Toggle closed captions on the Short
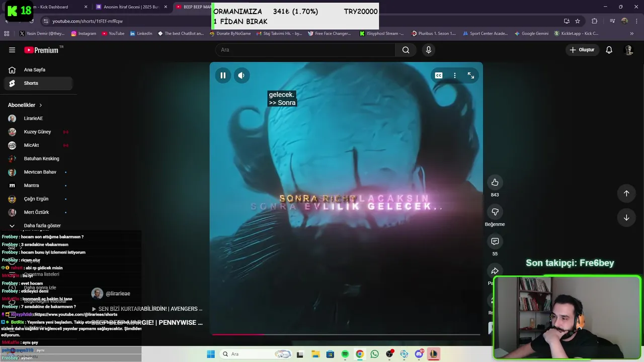Image resolution: width=644 pixels, height=362 pixels. click(439, 75)
